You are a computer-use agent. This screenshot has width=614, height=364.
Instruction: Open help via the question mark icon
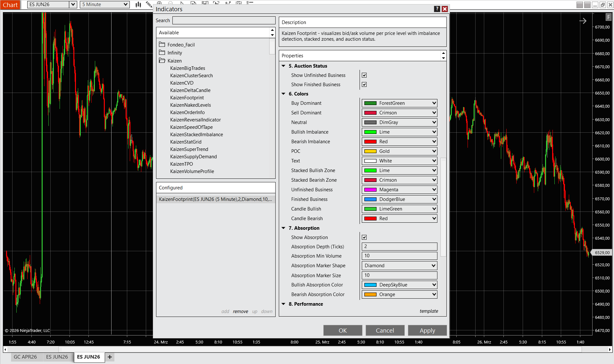(437, 9)
